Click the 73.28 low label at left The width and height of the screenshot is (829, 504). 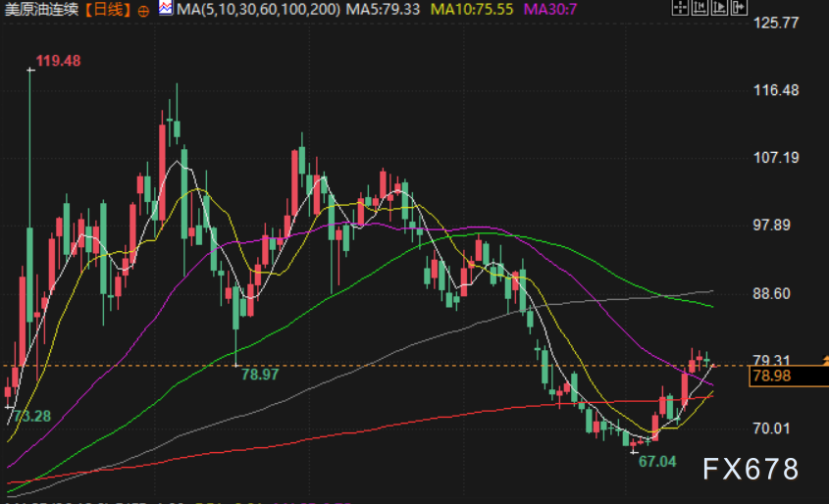[31, 417]
